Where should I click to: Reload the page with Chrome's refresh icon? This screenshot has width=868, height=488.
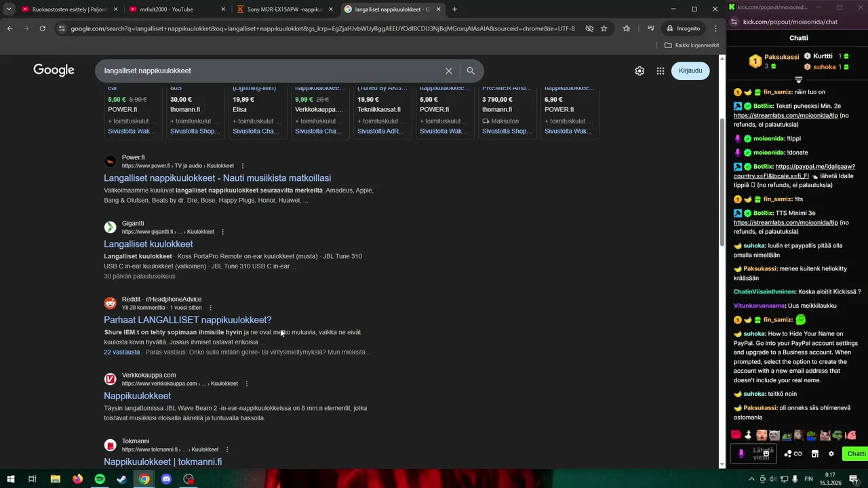42,28
